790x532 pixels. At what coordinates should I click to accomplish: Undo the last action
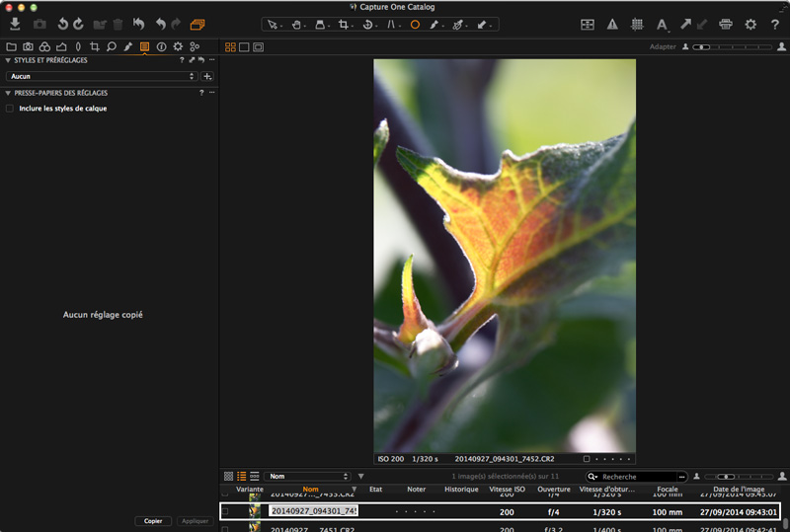click(160, 24)
